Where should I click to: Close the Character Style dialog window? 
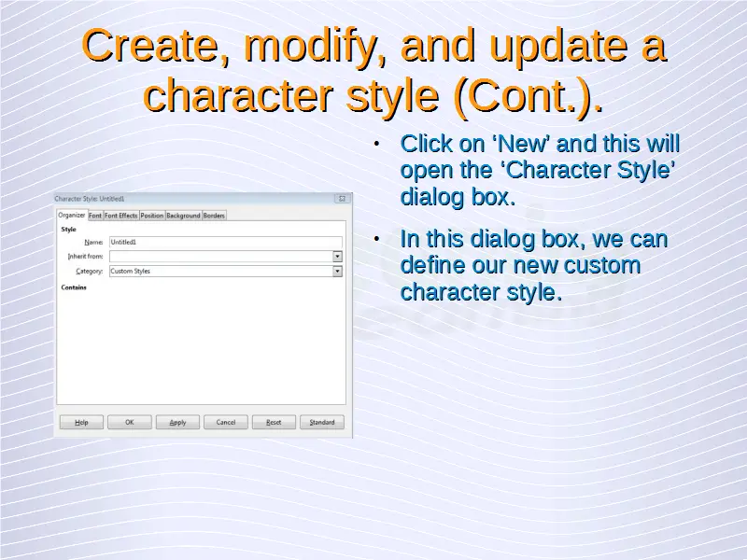click(x=342, y=199)
